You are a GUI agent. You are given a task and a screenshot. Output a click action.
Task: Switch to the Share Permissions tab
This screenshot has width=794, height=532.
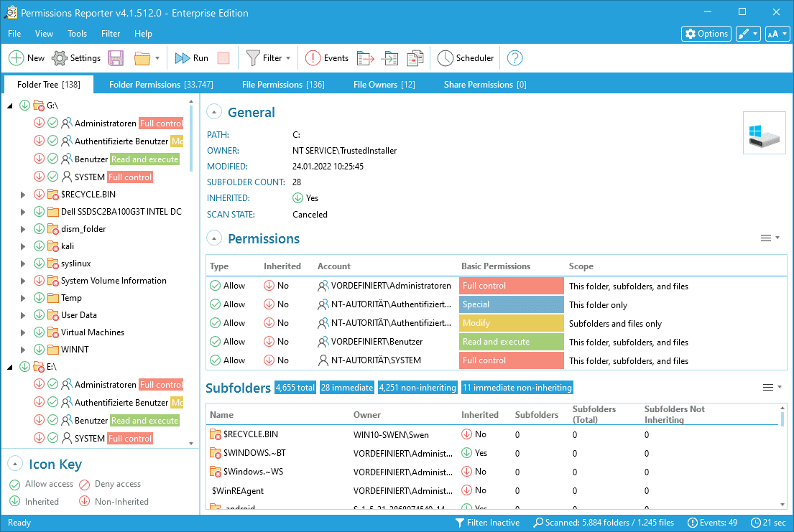tap(485, 85)
